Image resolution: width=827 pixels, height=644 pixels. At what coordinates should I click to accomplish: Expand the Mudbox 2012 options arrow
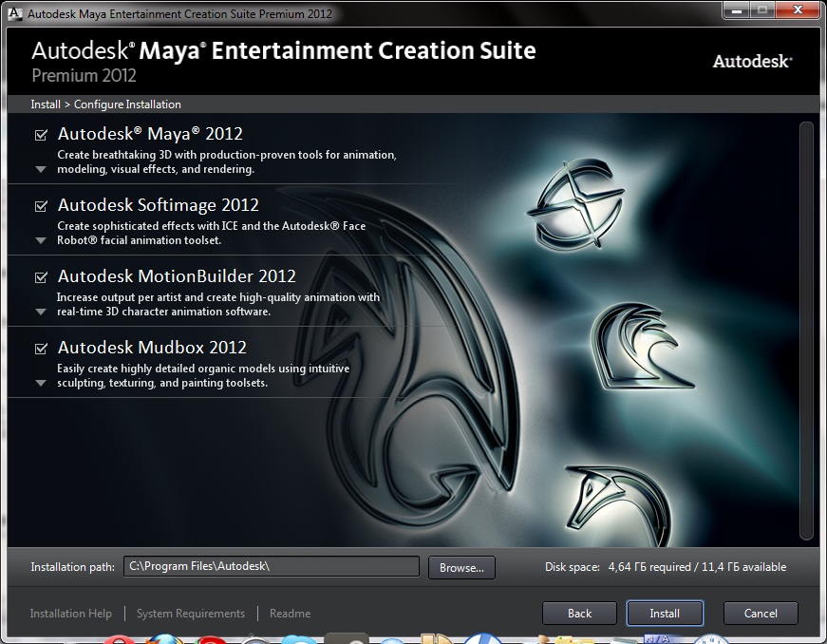tap(41, 384)
